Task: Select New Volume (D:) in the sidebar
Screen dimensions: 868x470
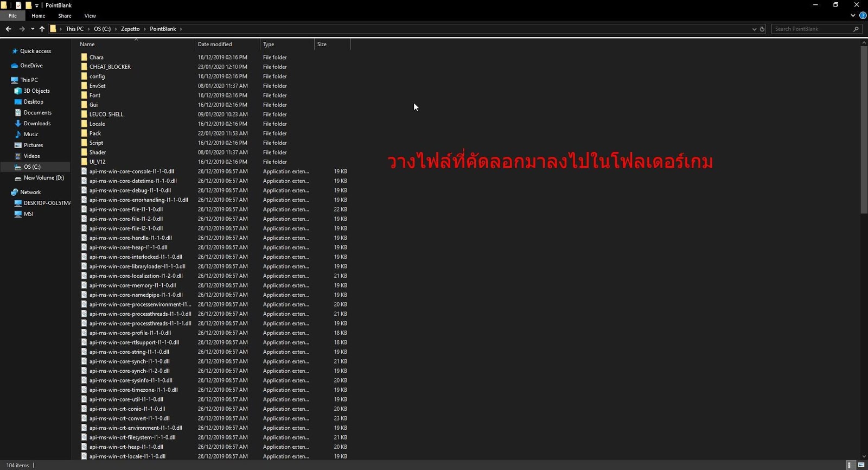Action: click(x=43, y=177)
